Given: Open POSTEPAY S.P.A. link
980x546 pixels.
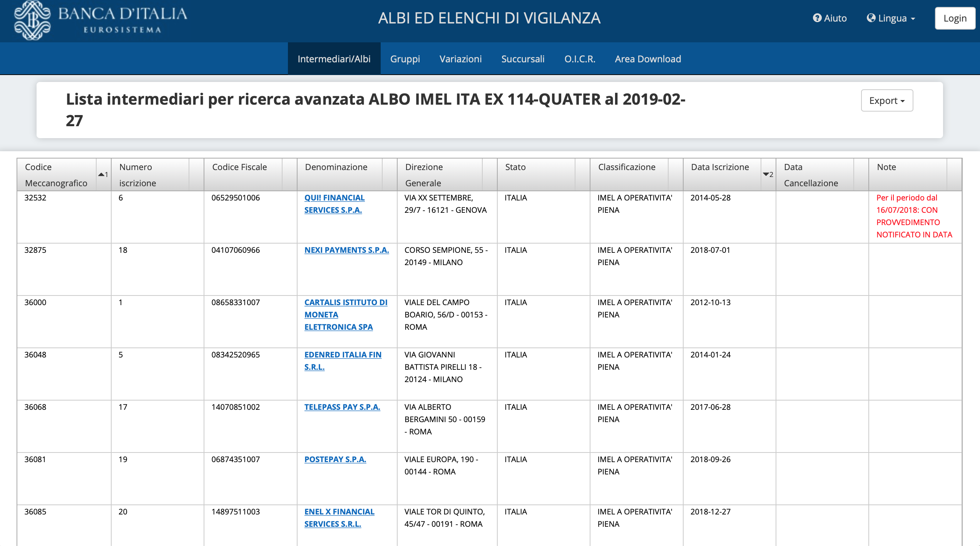Looking at the screenshot, I should pyautogui.click(x=335, y=459).
